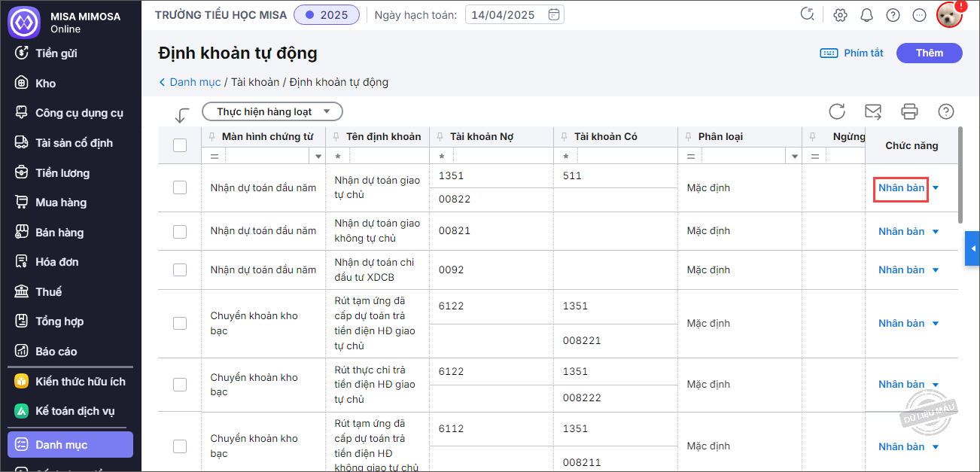This screenshot has width=980, height=472.
Task: Click the table vertical scrollbar
Action: [x=959, y=175]
